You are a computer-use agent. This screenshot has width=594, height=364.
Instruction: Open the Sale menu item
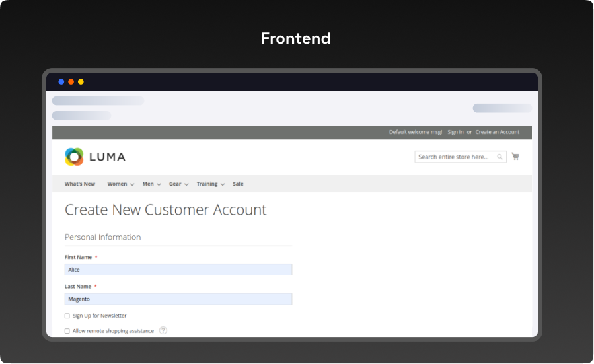pos(238,184)
